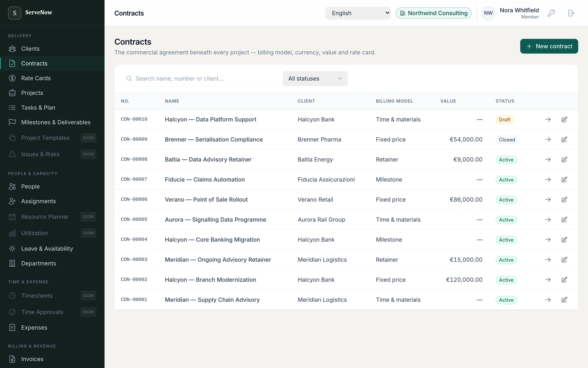Screen dimensions: 588x368
Task: Open Leave & Availability
Action: (52, 249)
